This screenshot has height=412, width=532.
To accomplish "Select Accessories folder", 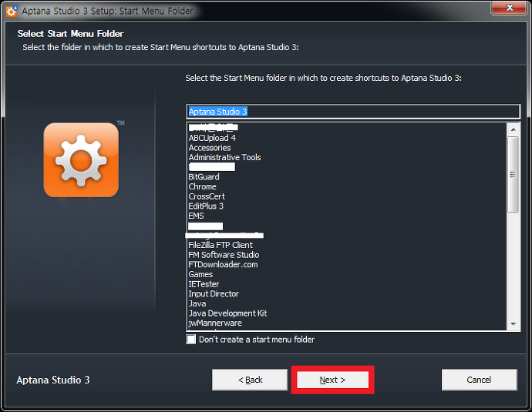I will (x=210, y=148).
